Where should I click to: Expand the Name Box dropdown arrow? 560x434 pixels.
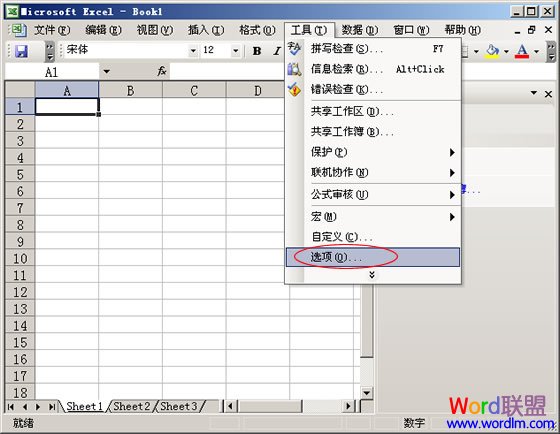click(106, 71)
